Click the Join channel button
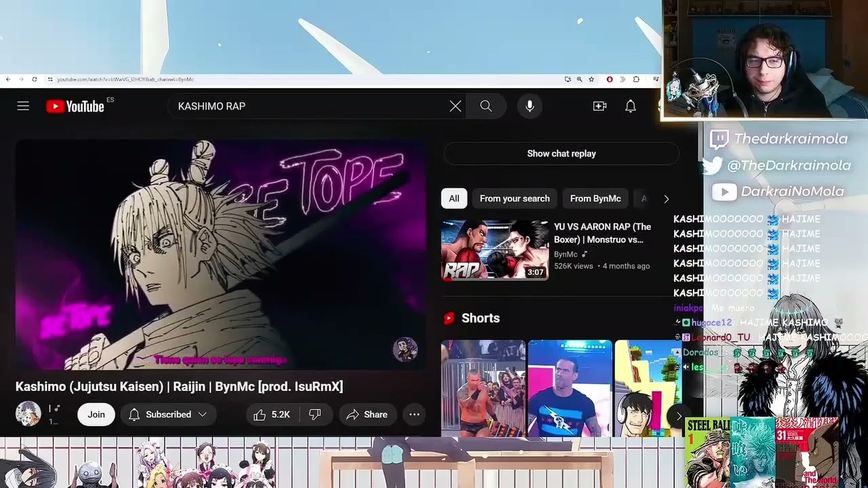Image resolution: width=868 pixels, height=488 pixels. [x=96, y=414]
